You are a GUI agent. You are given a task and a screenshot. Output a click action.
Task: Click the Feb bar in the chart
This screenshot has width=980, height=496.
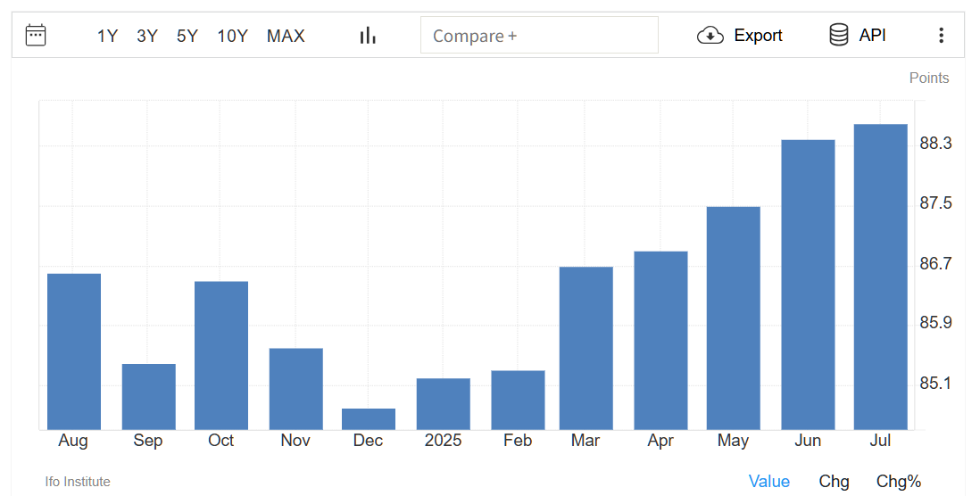pyautogui.click(x=519, y=401)
